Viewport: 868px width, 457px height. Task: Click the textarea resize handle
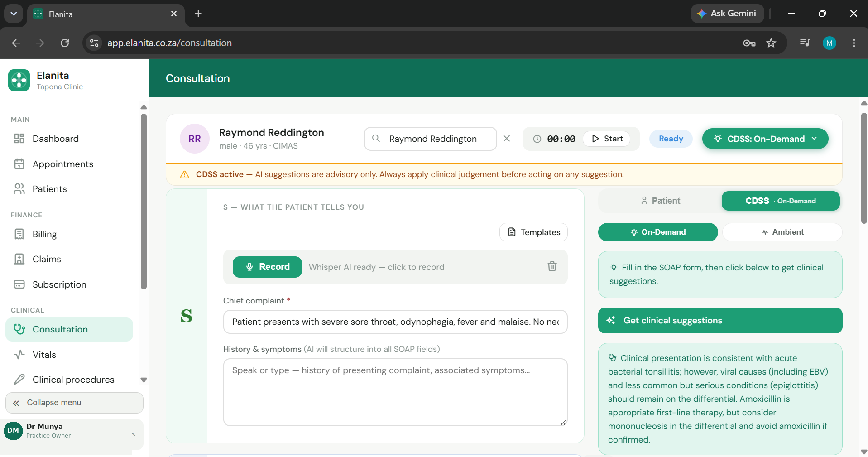coord(563,422)
